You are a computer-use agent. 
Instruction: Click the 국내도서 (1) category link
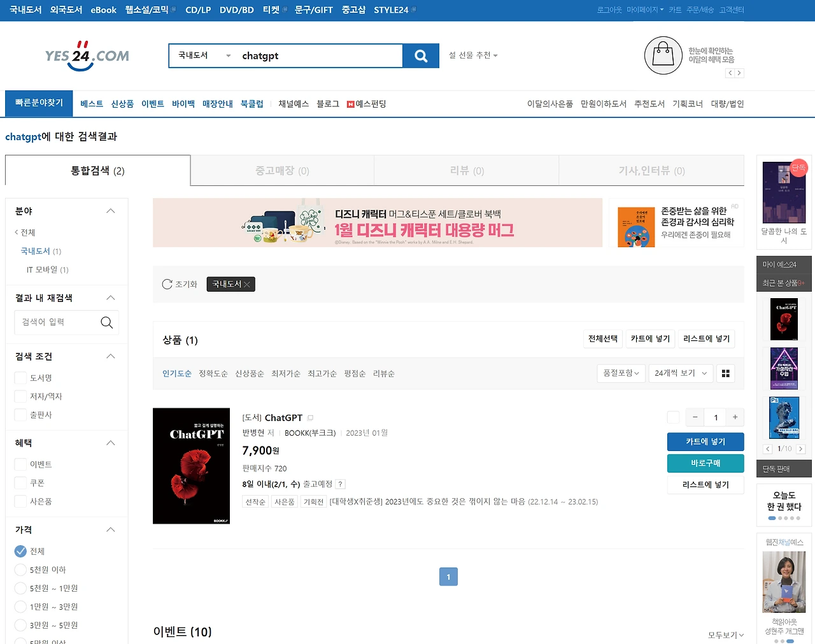[x=41, y=251]
